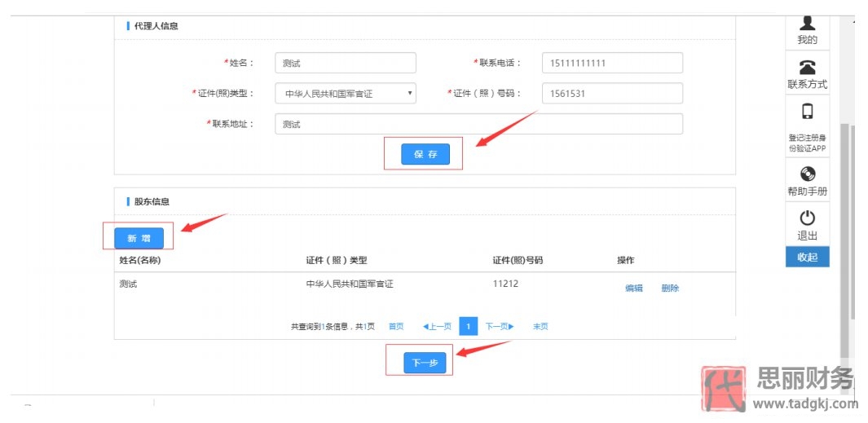Open the 帮助手册 help manual icon
This screenshot has width=868, height=423.
[x=807, y=174]
